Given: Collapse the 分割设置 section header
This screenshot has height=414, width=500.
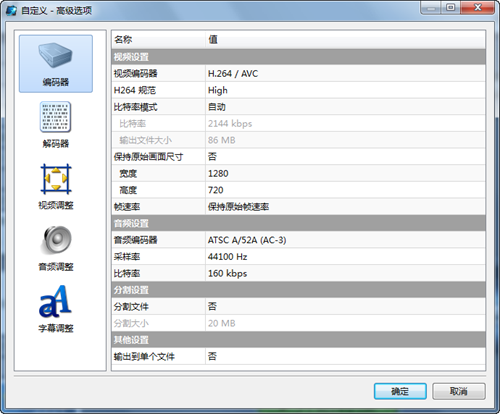Looking at the screenshot, I should [298, 290].
